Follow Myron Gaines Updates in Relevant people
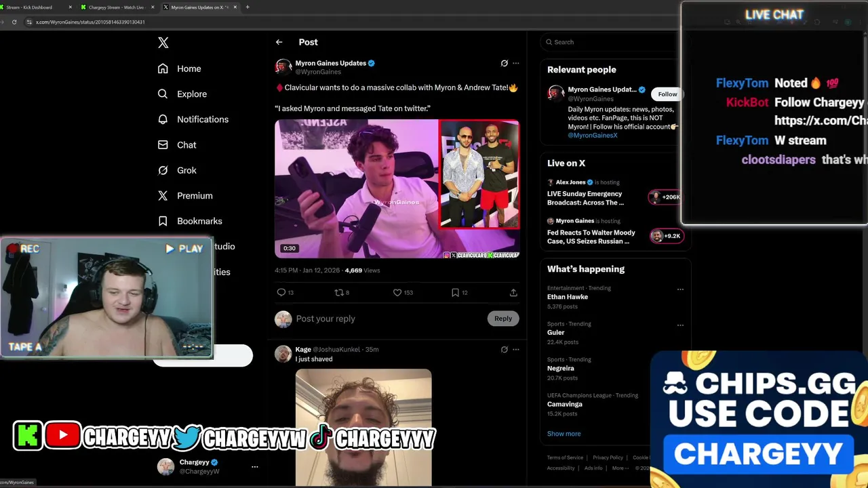The width and height of the screenshot is (868, 488). pyautogui.click(x=667, y=94)
